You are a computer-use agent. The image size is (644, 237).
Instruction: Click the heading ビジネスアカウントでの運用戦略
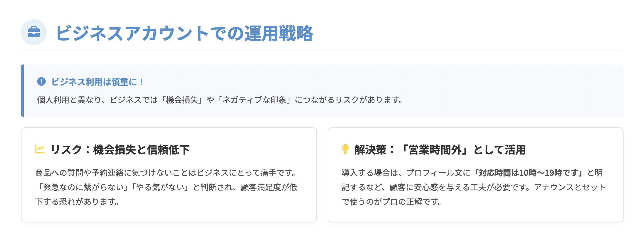point(184,33)
